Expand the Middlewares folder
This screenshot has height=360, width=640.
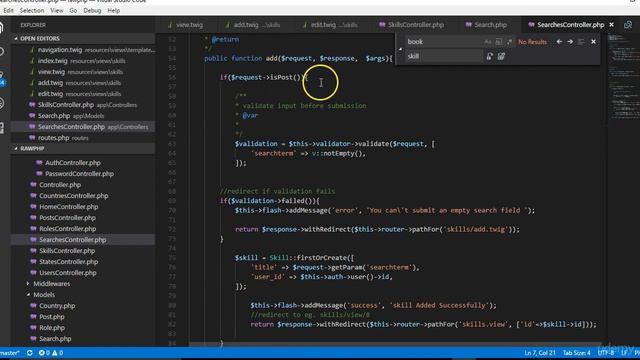[51, 284]
